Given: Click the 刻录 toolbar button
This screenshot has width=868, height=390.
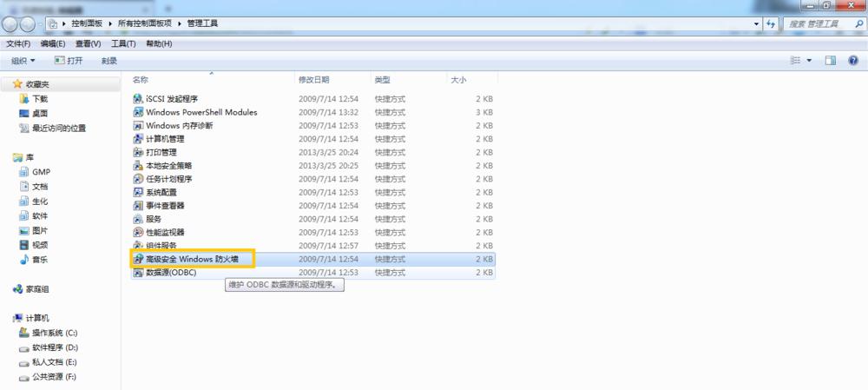Looking at the screenshot, I should point(109,61).
